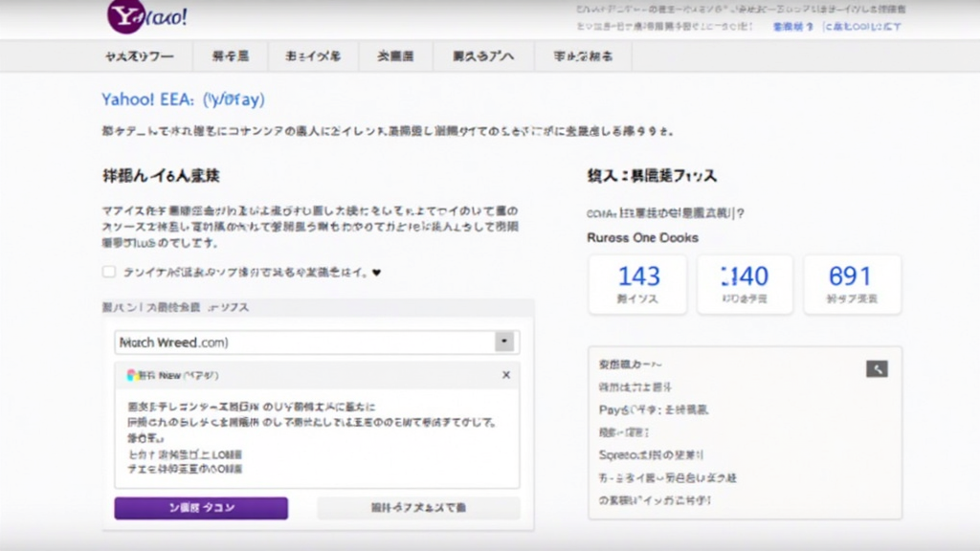
Task: Click the purple Yahoo! logo
Action: click(x=146, y=16)
